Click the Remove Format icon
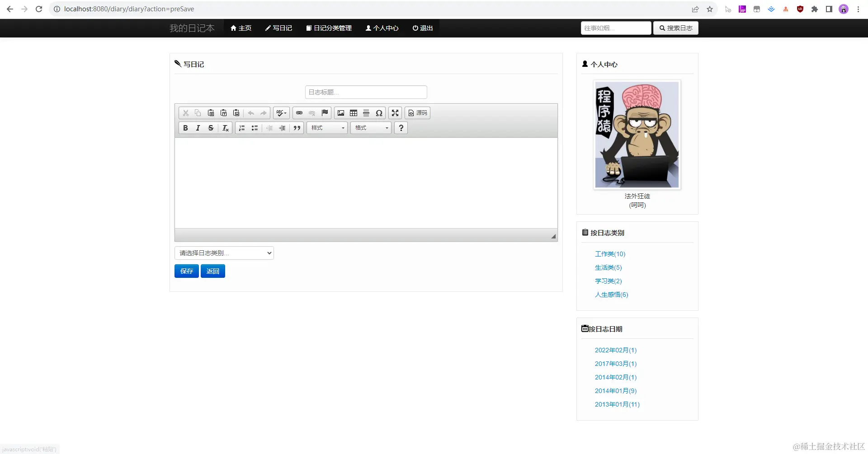This screenshot has width=868, height=454. coord(225,128)
